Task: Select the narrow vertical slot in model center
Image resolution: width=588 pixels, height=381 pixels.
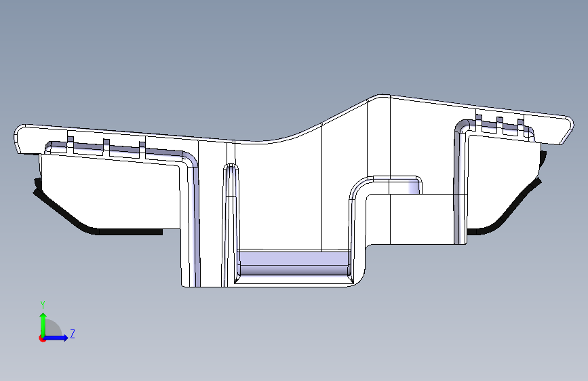Action: click(x=231, y=225)
